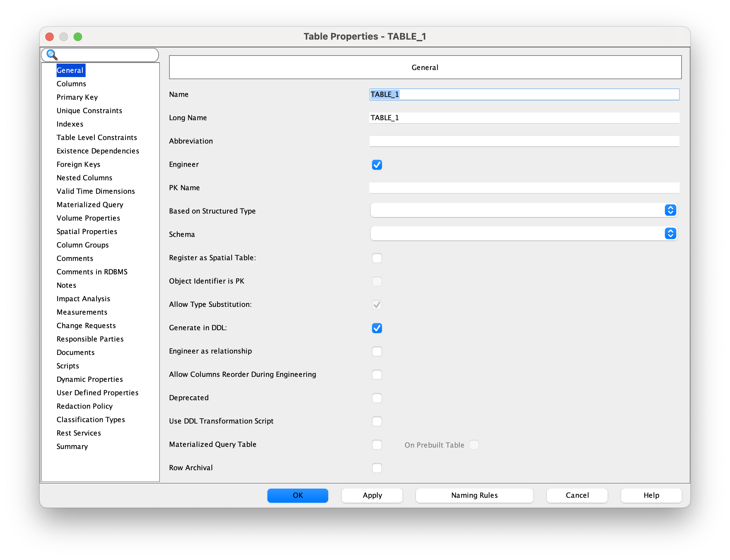730x560 pixels.
Task: Select Columns in the left list
Action: (71, 84)
